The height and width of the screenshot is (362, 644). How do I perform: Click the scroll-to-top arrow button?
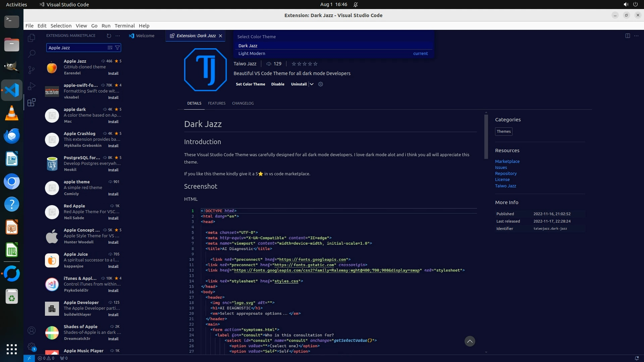tap(470, 341)
